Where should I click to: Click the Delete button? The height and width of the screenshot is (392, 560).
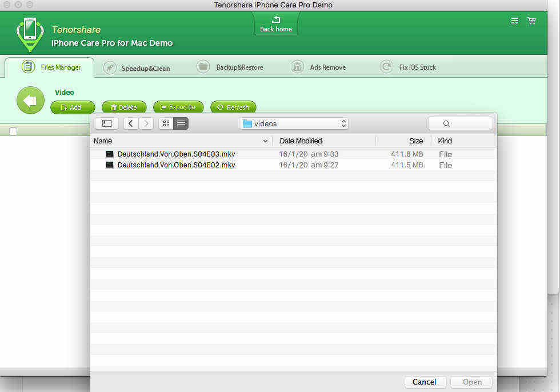(x=124, y=107)
